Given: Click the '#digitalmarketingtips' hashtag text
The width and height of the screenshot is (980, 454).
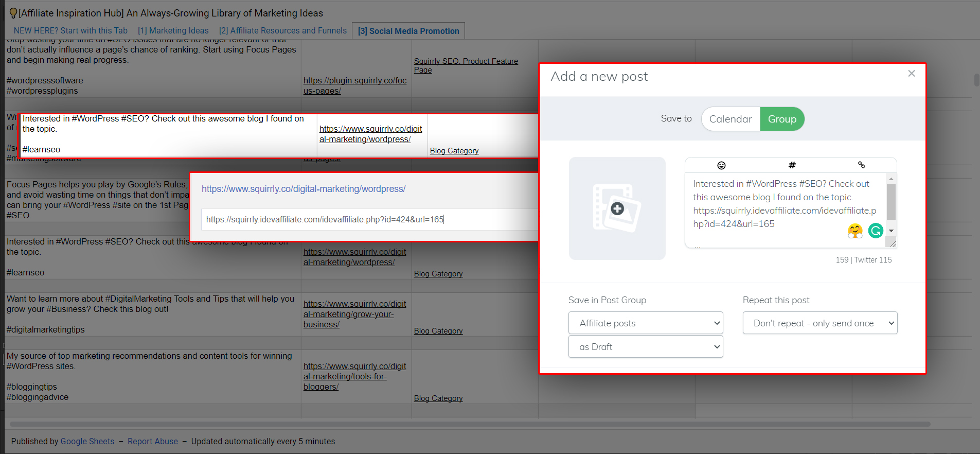Looking at the screenshot, I should pyautogui.click(x=46, y=330).
